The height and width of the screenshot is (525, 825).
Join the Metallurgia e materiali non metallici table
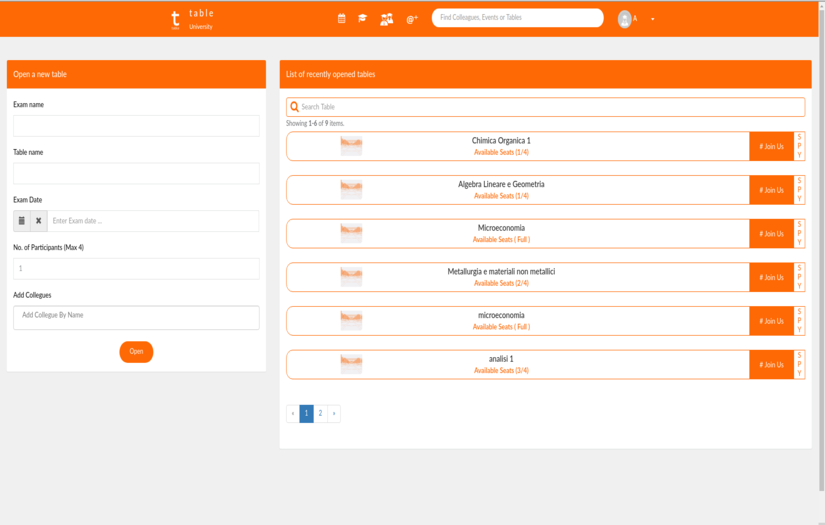click(x=771, y=277)
